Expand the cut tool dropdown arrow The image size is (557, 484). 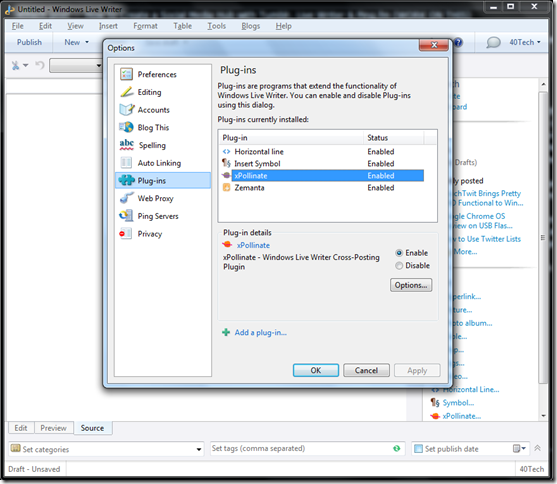pyautogui.click(x=26, y=65)
